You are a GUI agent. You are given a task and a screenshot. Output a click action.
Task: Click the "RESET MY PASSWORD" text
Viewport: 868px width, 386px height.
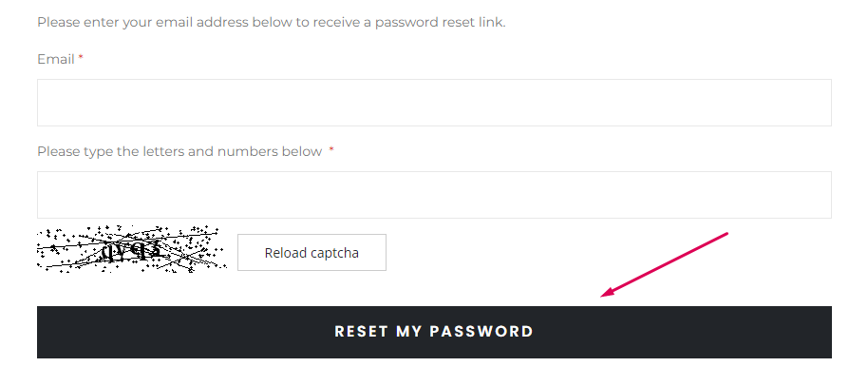434,331
